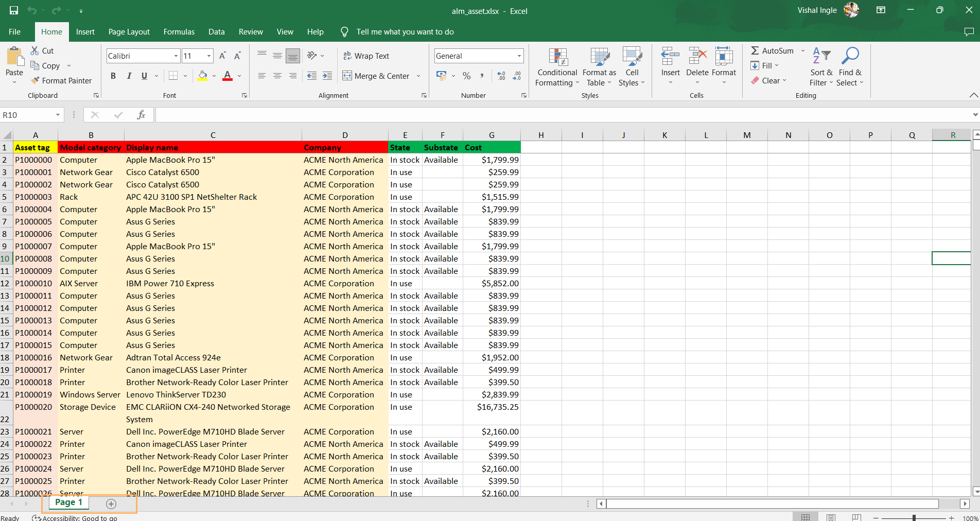980x521 pixels.
Task: Open the Format cells menu
Action: pos(724,66)
